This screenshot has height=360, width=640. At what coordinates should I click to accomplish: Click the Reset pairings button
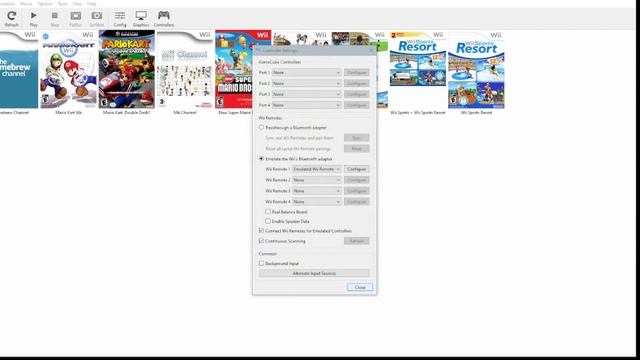356,149
